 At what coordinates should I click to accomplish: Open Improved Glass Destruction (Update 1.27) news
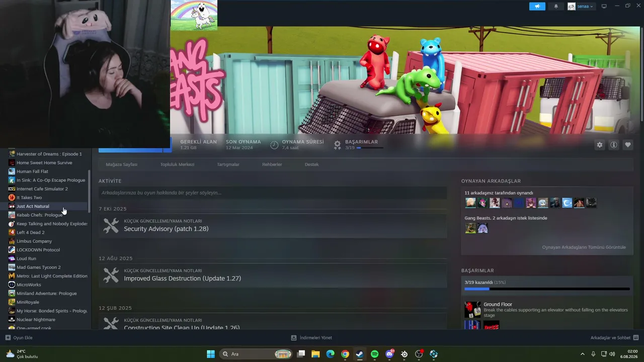[x=183, y=279]
